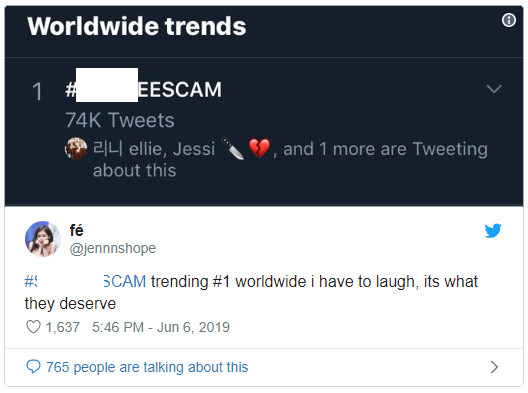Open fé's profile picture
The image size is (528, 393).
pyautogui.click(x=42, y=239)
